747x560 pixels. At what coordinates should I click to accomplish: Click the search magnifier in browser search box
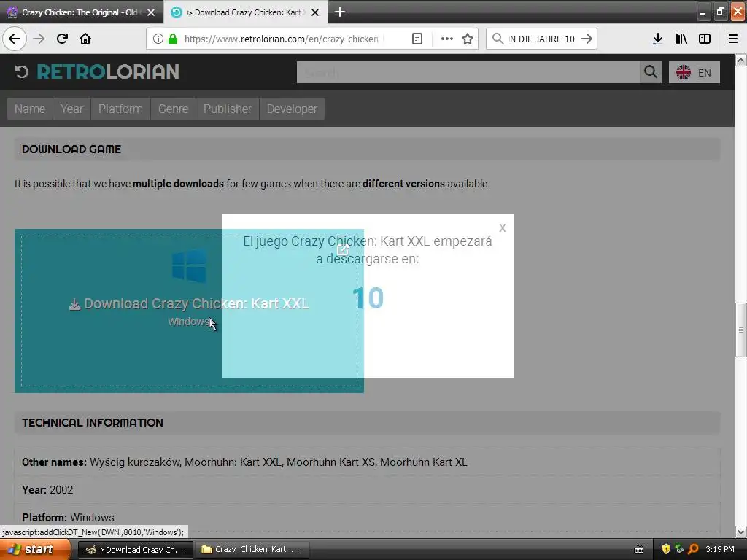498,39
